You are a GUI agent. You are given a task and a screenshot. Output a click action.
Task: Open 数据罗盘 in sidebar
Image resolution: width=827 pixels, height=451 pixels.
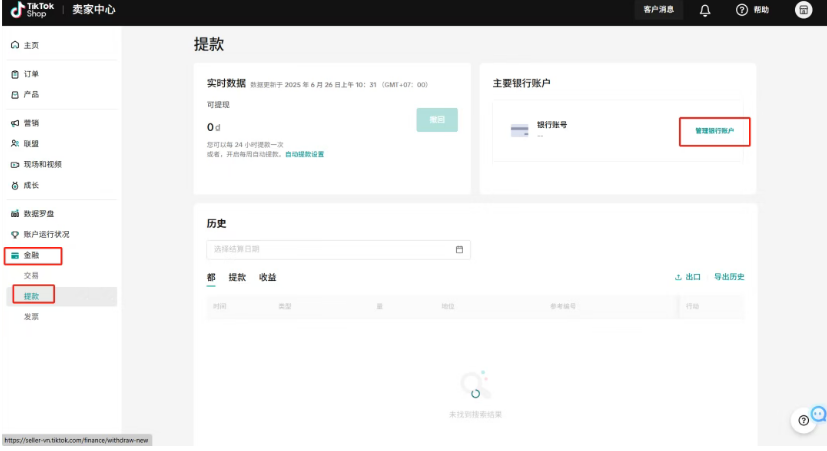tap(39, 214)
